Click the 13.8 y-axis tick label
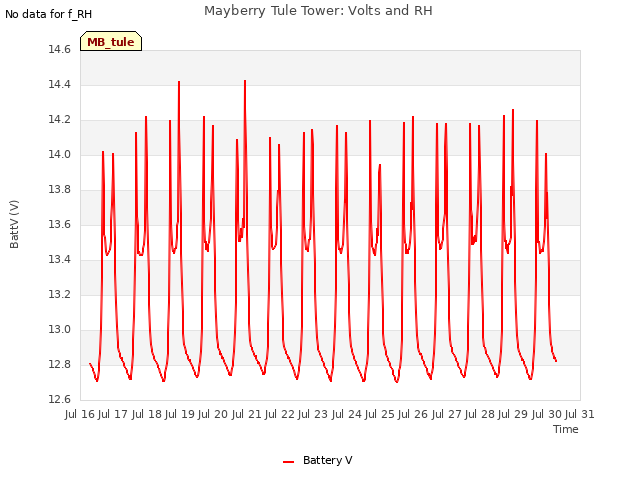This screenshot has height=480, width=640. click(x=59, y=189)
